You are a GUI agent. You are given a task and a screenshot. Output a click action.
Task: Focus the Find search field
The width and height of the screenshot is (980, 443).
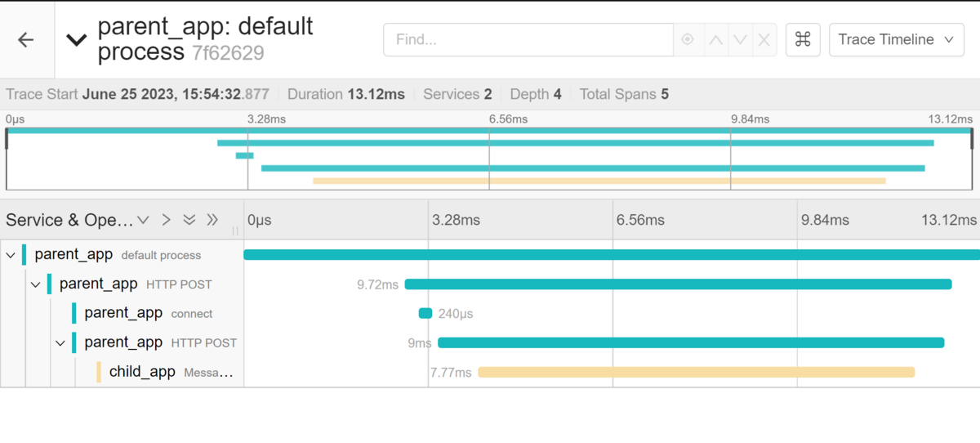[528, 39]
